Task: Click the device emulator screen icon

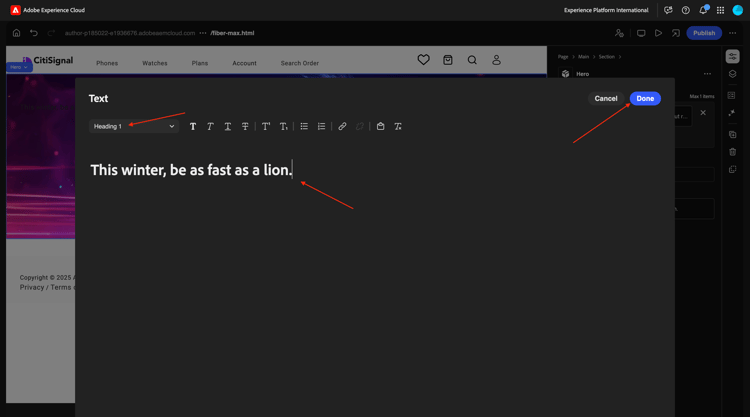Action: [641, 33]
